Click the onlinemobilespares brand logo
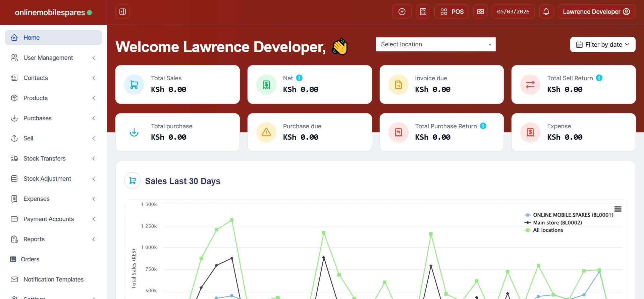Image resolution: width=644 pixels, height=299 pixels. coord(53,12)
